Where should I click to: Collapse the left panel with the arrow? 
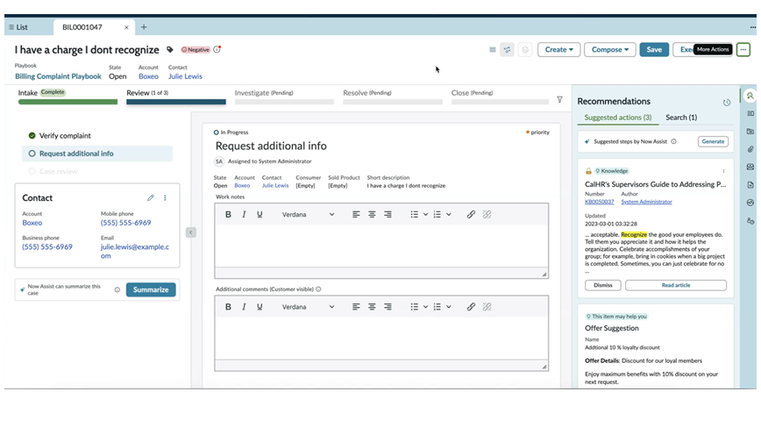(191, 233)
